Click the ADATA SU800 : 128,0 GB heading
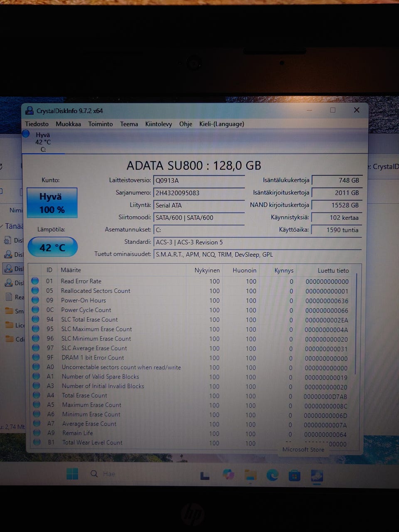 194,165
